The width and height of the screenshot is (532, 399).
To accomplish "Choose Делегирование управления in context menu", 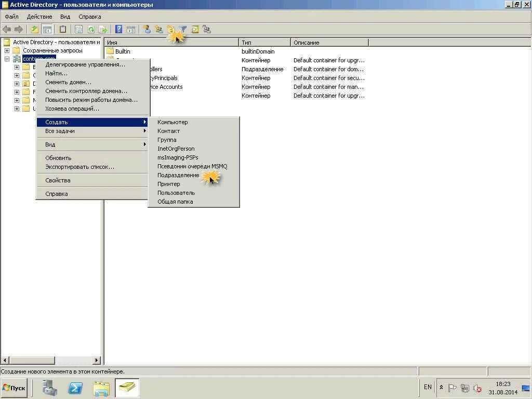I will click(x=93, y=64).
